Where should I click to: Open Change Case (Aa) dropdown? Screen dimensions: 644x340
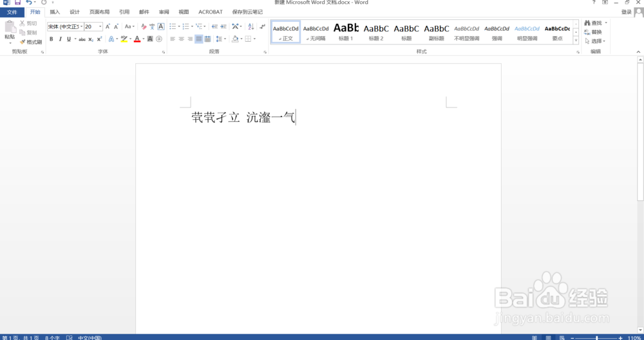(x=130, y=26)
